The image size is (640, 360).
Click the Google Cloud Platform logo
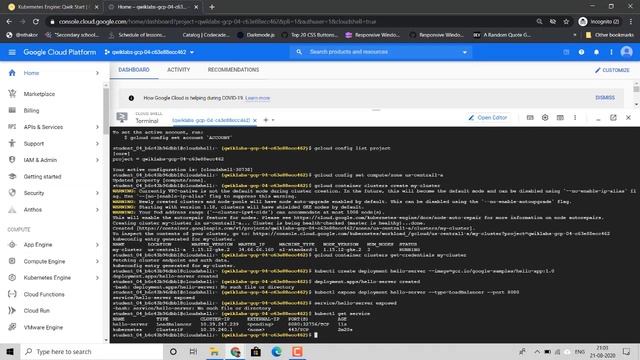point(60,52)
